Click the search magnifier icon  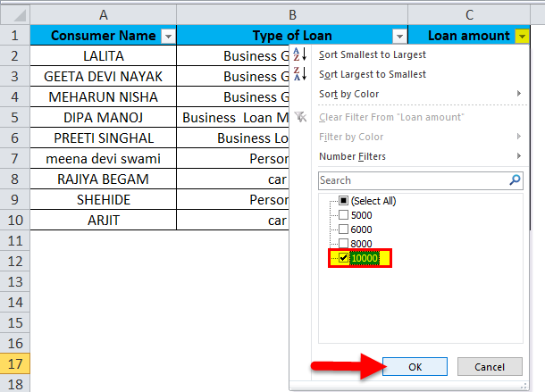(515, 180)
